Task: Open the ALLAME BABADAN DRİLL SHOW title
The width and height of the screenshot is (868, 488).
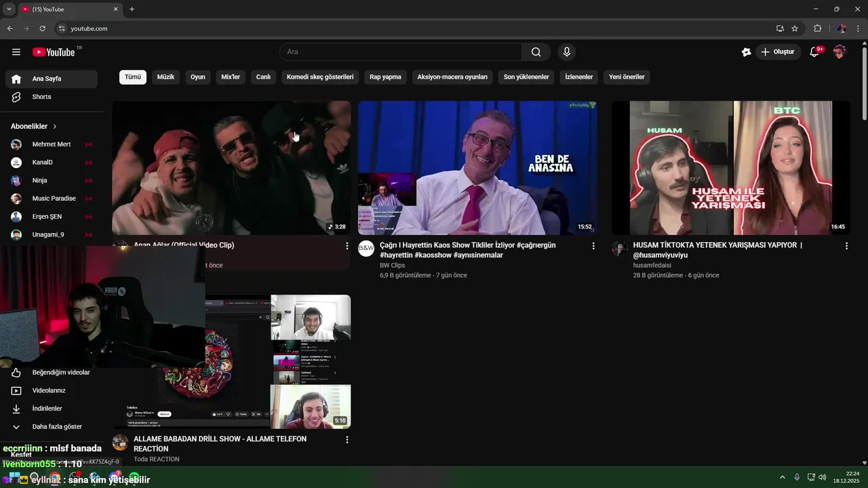Action: coord(220,444)
